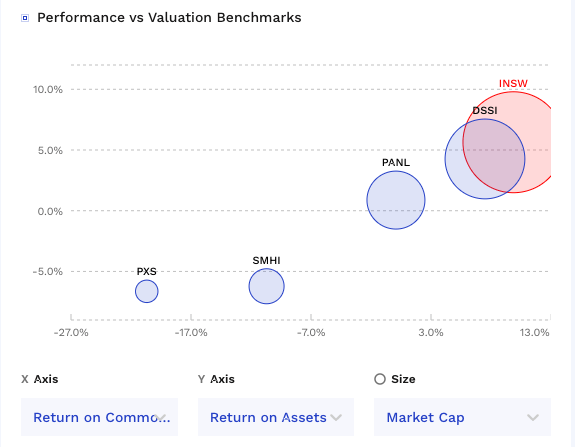Image resolution: width=575 pixels, height=447 pixels.
Task: Click the Performance vs Valuation Benchmarks heading
Action: pyautogui.click(x=169, y=18)
